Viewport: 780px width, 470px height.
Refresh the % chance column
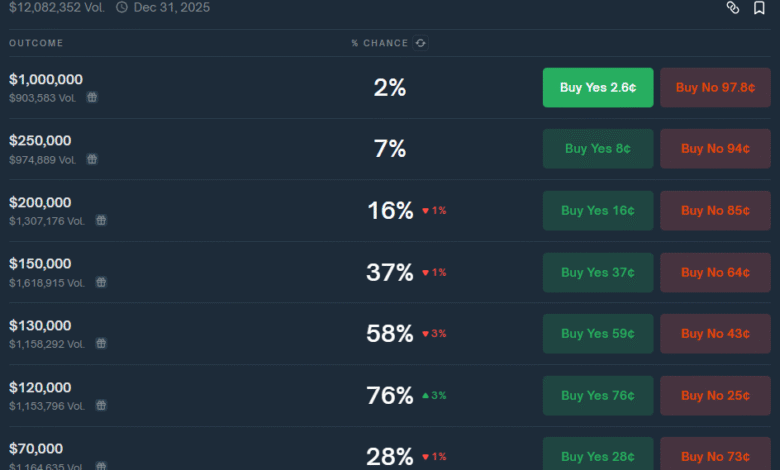point(420,43)
